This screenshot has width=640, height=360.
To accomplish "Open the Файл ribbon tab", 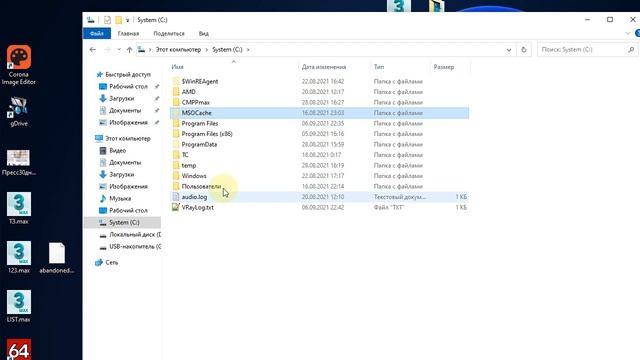I will coord(97,33).
